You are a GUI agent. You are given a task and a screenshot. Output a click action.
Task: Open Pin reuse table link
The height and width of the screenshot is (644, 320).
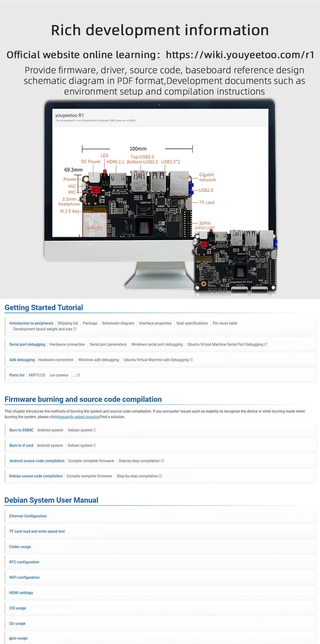(225, 323)
